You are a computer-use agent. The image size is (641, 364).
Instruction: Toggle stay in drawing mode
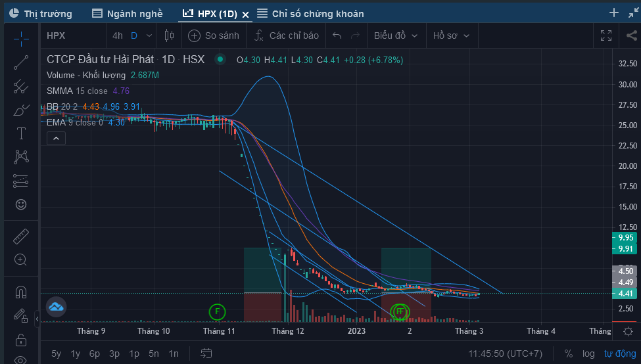[21, 315]
